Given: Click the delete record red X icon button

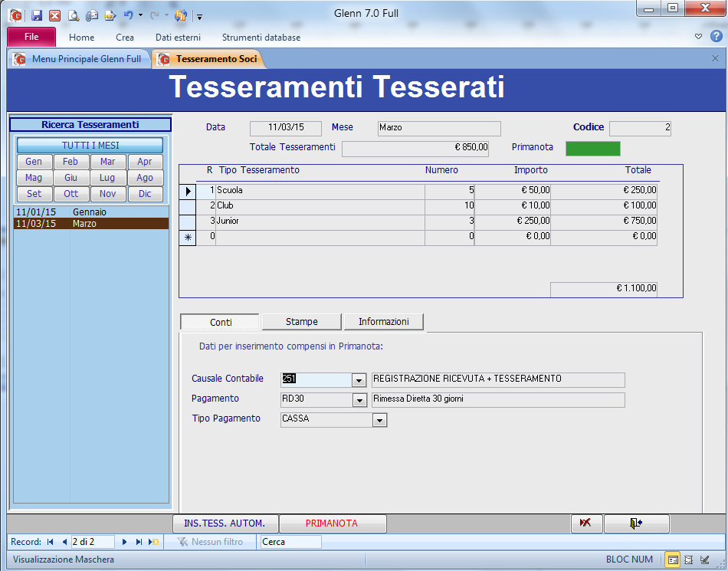Looking at the screenshot, I should (x=586, y=523).
